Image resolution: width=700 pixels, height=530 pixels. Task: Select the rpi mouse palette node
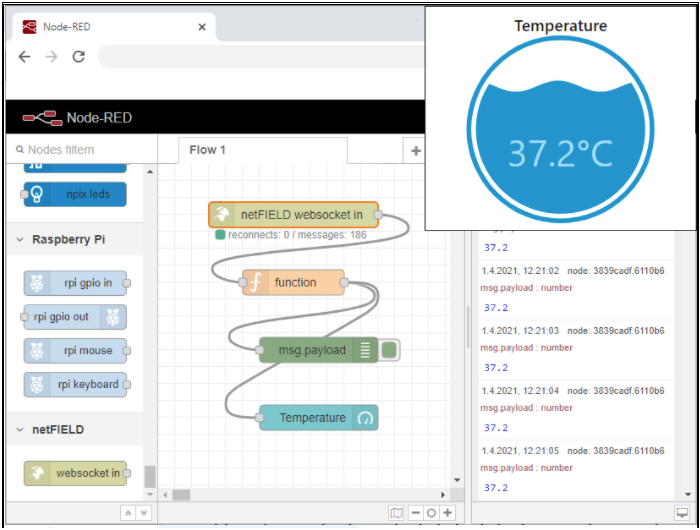tap(75, 351)
